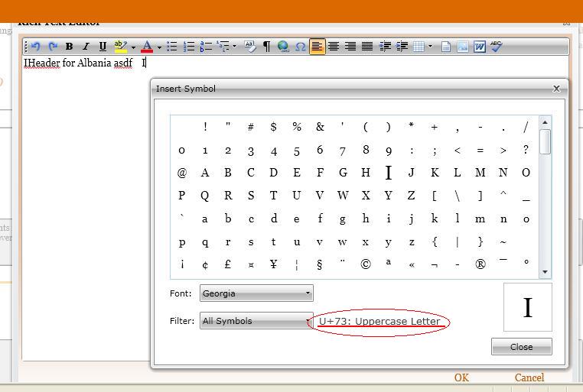583x392 pixels.
Task: Click the symbol grid scrollbar thumb
Action: click(x=545, y=141)
